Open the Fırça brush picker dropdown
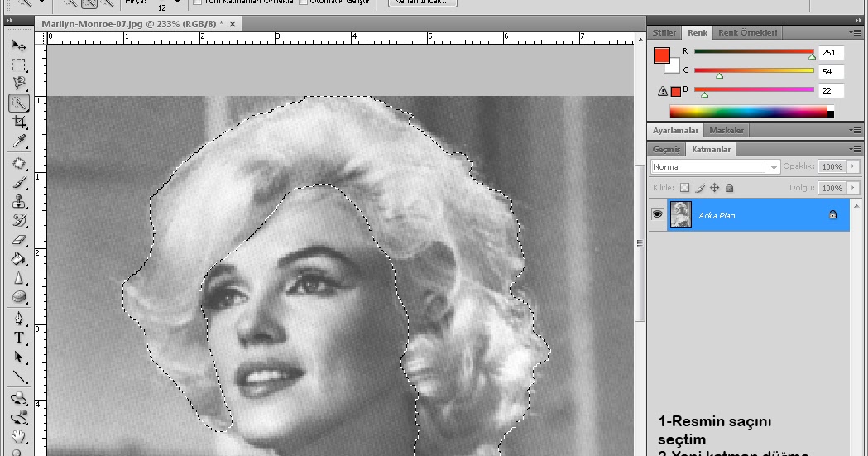 (177, 2)
